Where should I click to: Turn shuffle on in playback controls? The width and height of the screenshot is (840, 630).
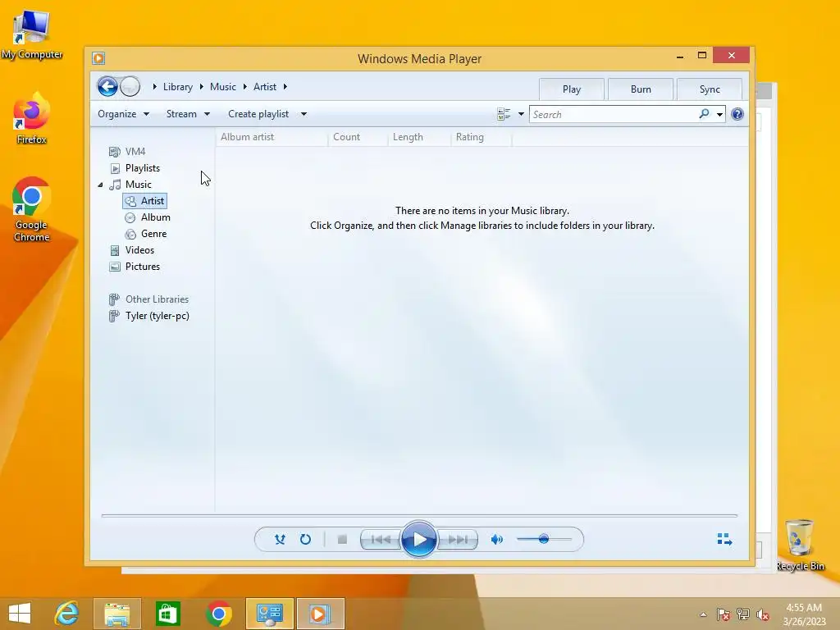click(280, 539)
